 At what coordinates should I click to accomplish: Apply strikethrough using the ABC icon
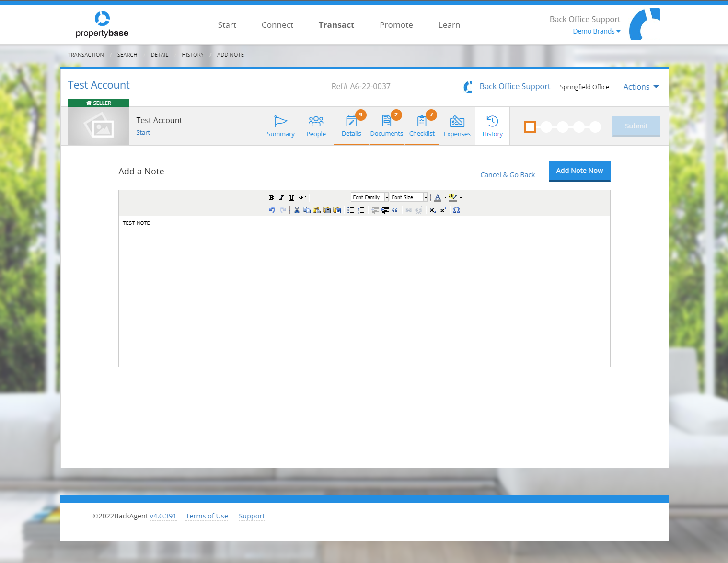coord(301,197)
